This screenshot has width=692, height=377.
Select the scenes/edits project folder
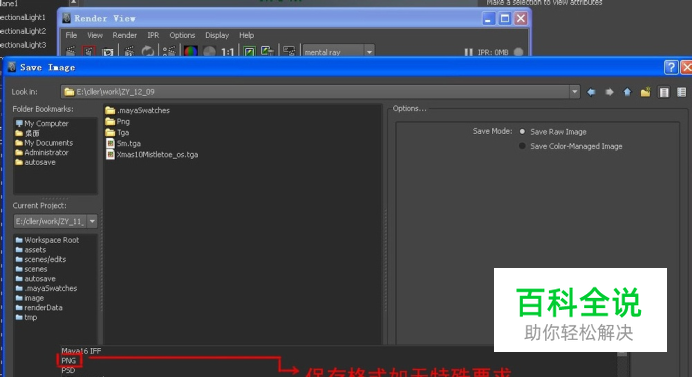pos(41,260)
